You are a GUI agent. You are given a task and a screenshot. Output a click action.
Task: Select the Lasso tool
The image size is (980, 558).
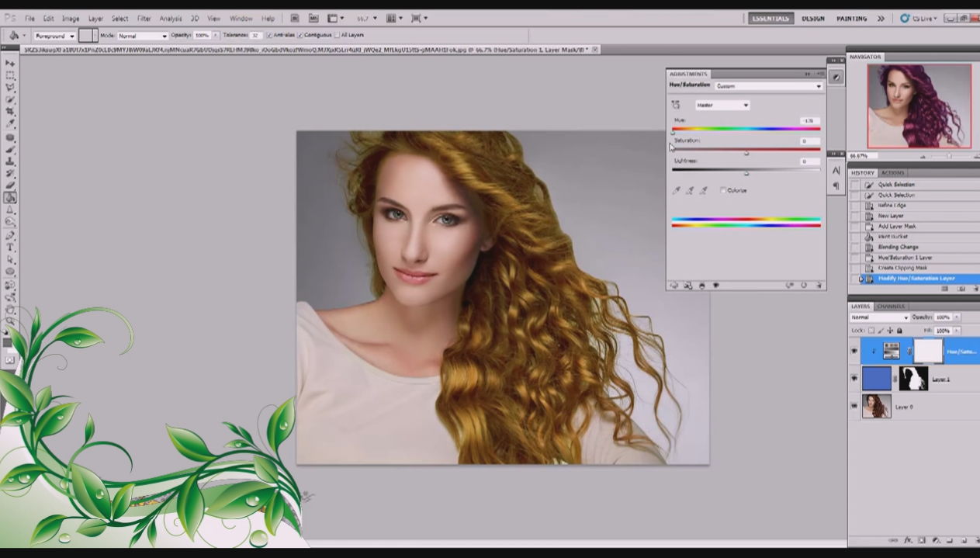coord(10,88)
